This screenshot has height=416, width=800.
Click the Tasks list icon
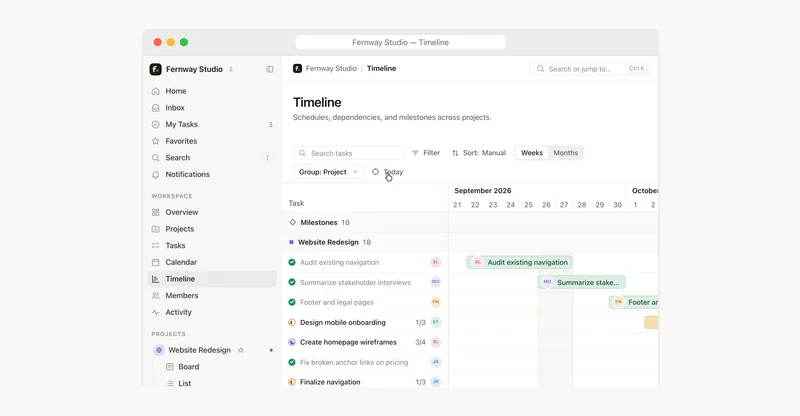(156, 246)
